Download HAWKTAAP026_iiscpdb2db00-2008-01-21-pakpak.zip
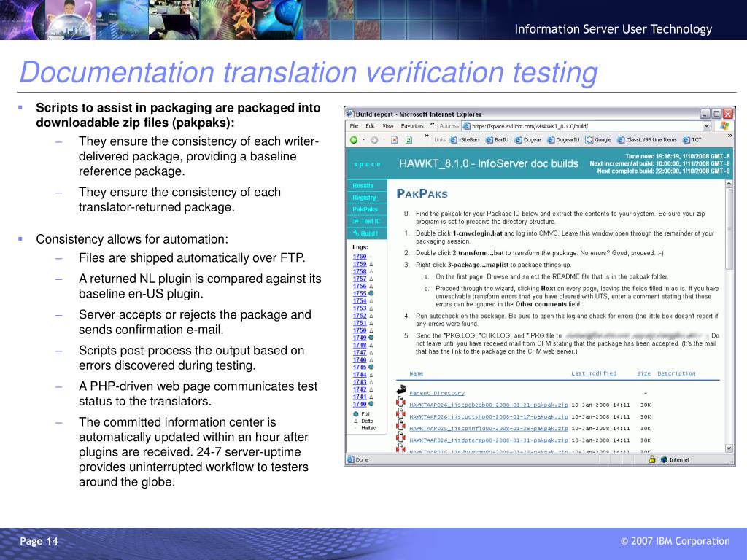 tap(488, 405)
